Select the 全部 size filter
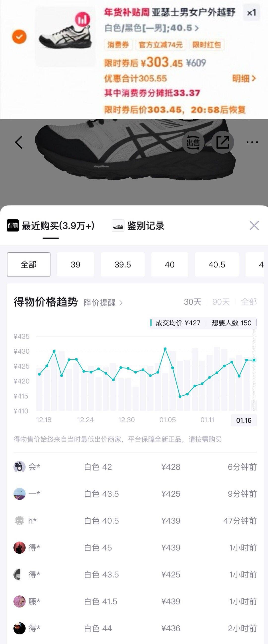This screenshot has width=268, height=644. coord(29,265)
